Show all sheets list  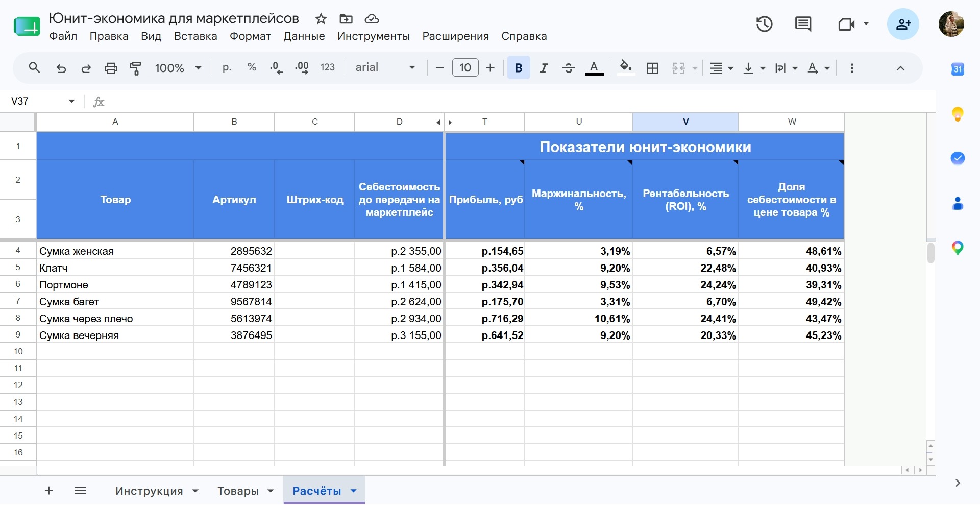(x=80, y=491)
